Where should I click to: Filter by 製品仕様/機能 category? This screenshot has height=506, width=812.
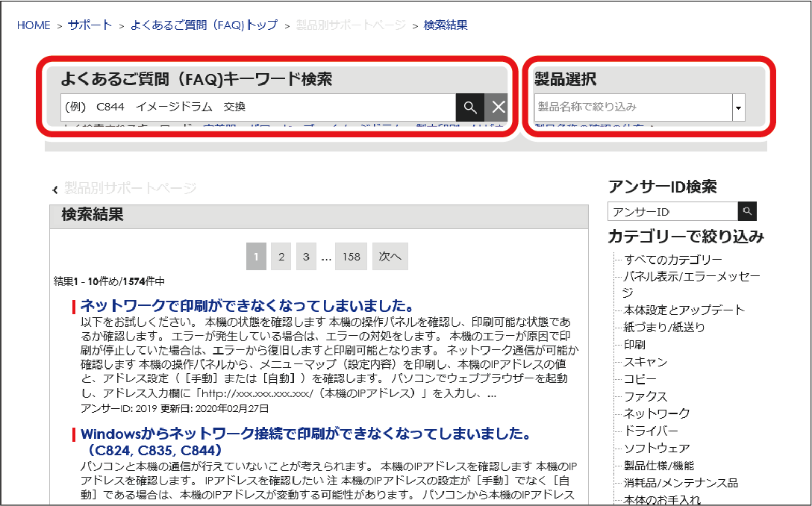(x=659, y=466)
